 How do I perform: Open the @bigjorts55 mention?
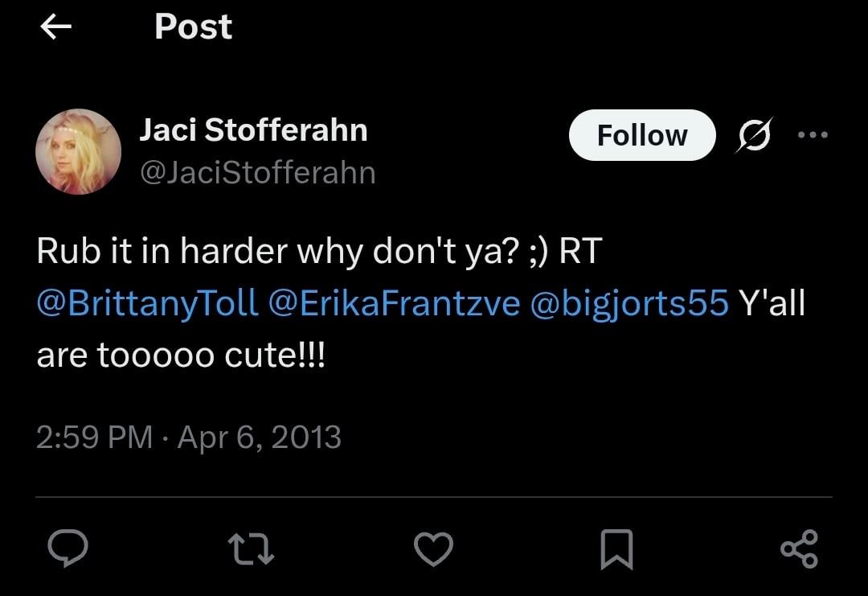pos(629,303)
